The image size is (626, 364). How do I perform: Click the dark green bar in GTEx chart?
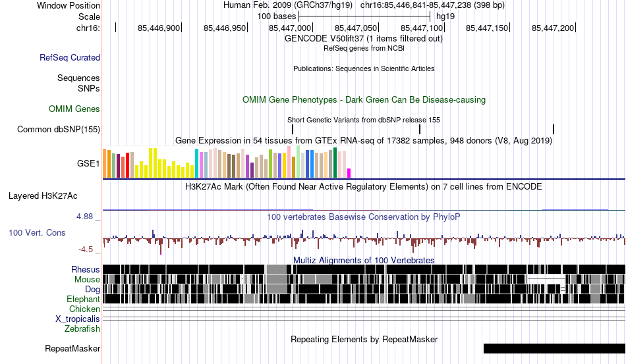[x=335, y=163]
